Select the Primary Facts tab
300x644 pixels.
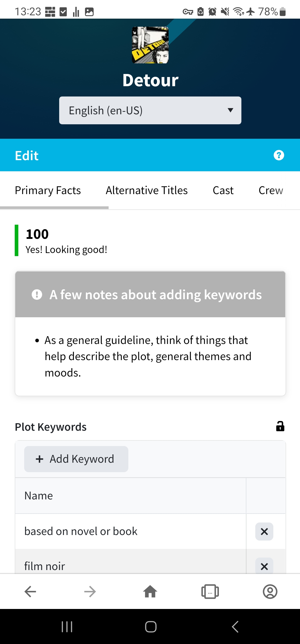click(x=48, y=190)
